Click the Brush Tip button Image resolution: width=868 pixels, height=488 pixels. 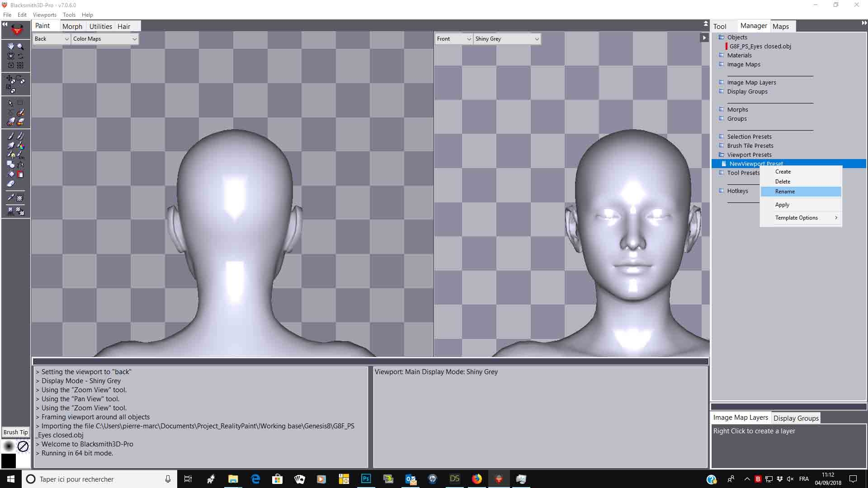(16, 432)
